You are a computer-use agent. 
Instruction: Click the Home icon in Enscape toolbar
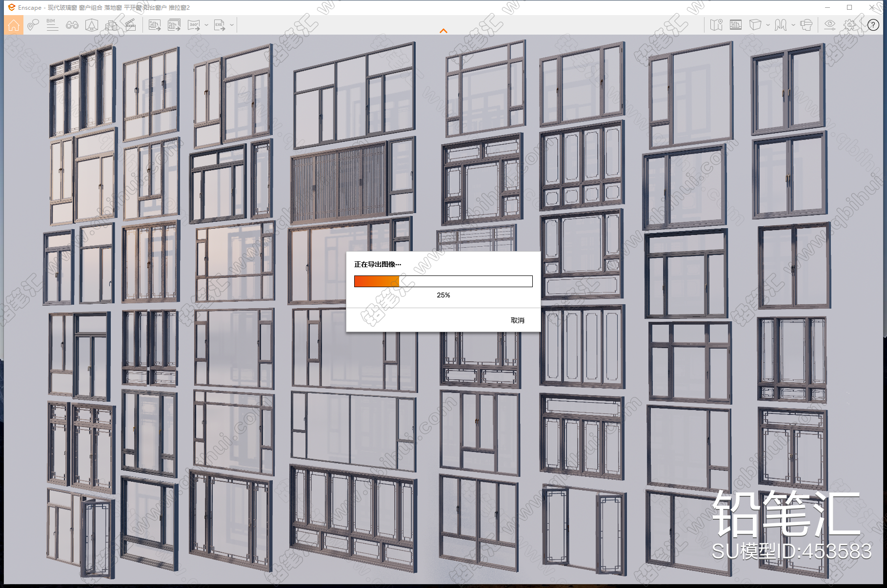[14, 25]
